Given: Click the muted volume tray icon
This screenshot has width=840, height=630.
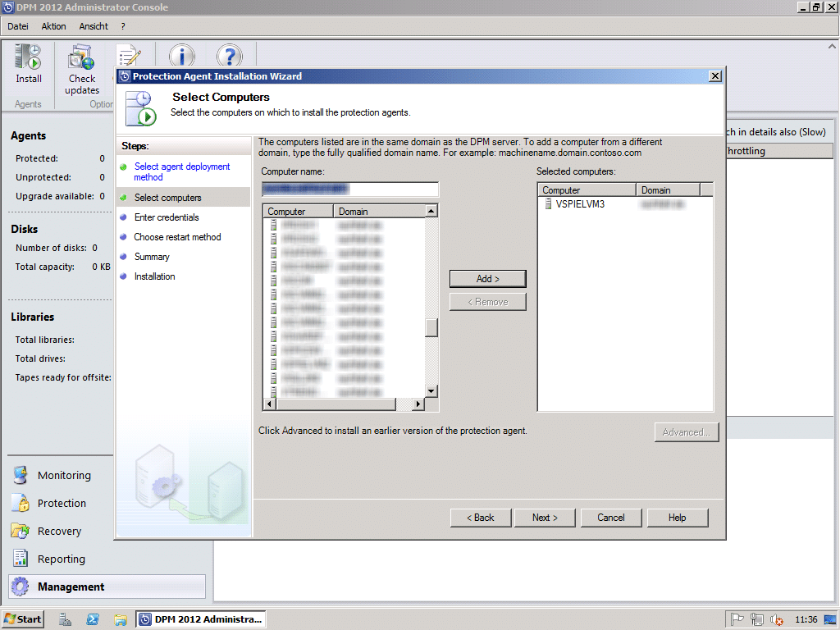Looking at the screenshot, I should click(x=776, y=620).
